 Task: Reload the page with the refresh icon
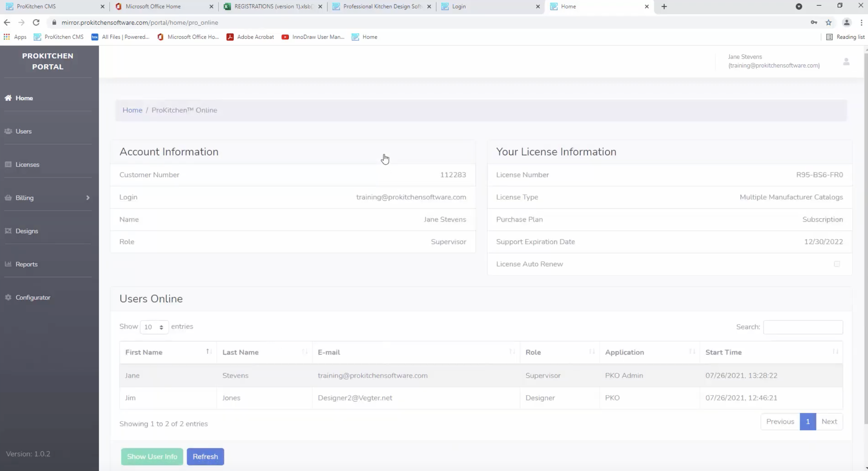[36, 22]
